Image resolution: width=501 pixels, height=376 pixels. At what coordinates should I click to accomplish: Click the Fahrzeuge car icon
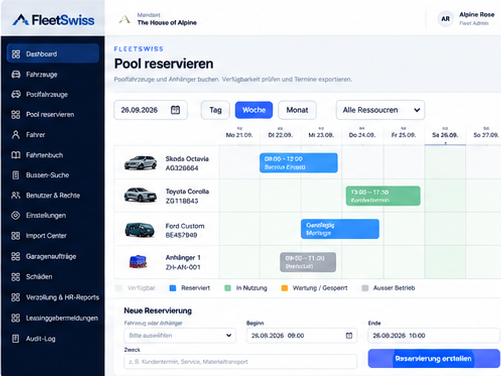16,74
